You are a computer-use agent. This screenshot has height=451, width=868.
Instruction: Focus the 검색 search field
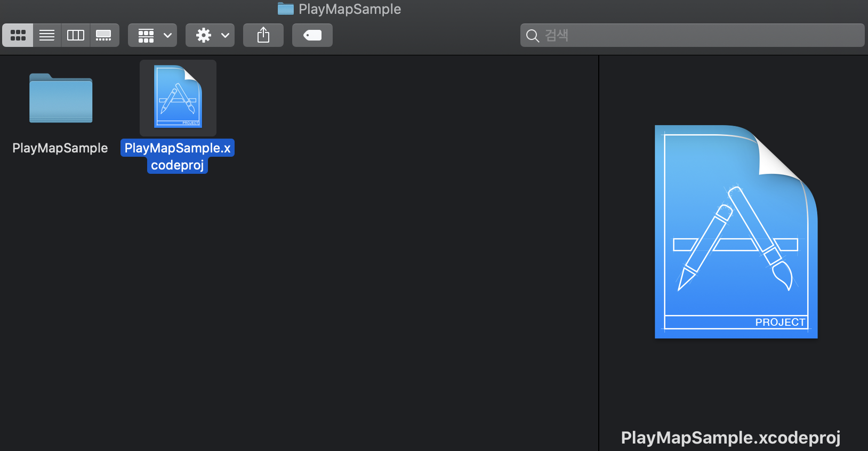point(692,35)
